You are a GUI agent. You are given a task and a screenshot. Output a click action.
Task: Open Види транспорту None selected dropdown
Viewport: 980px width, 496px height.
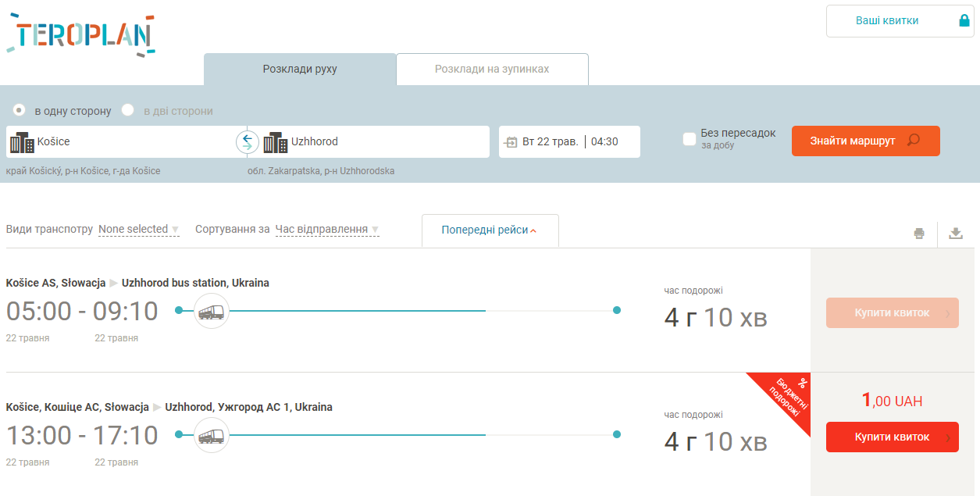(x=139, y=230)
